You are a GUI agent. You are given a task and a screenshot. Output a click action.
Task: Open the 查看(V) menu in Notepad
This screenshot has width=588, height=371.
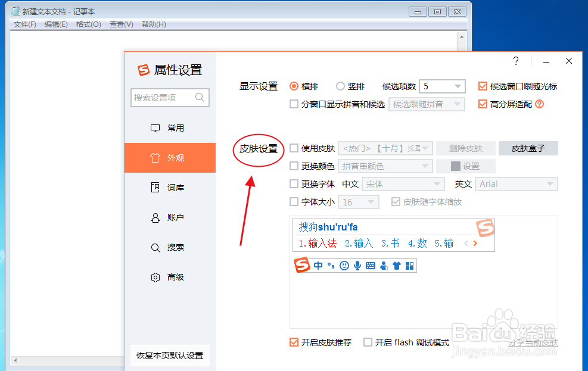click(x=121, y=24)
